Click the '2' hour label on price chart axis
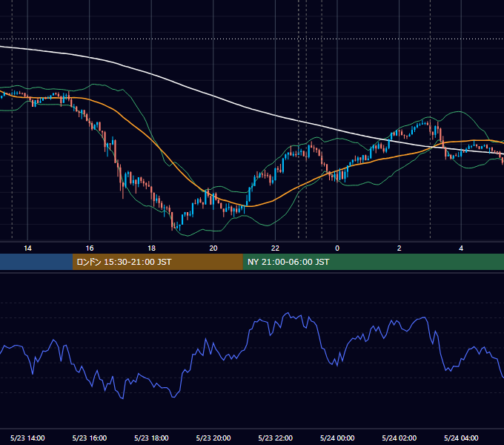The image size is (504, 445). 399,248
